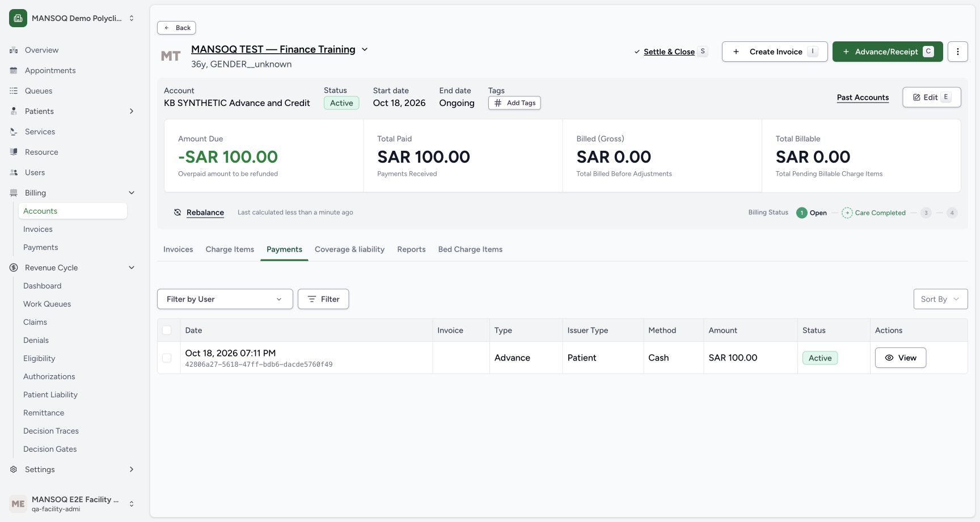Collapse the Billing sidebar section
The width and height of the screenshot is (980, 522).
[x=132, y=193]
